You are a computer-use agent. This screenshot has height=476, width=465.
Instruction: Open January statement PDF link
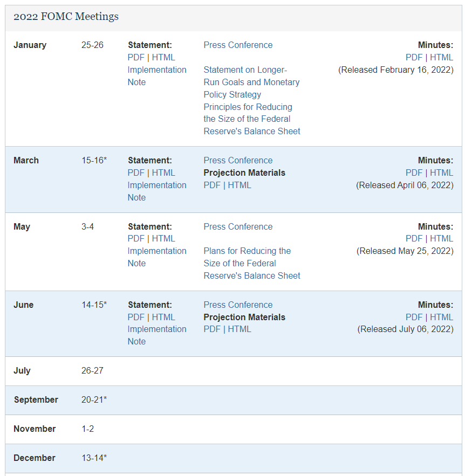136,57
